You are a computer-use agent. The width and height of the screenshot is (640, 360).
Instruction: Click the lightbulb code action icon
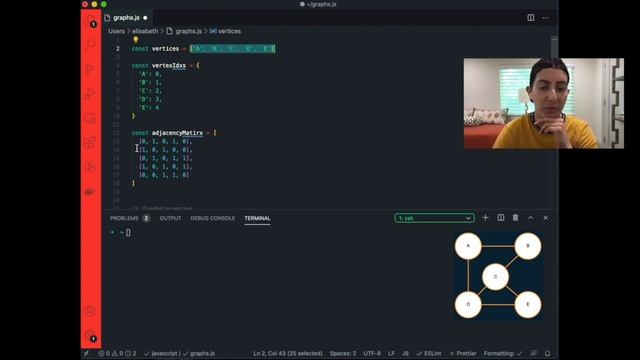[x=136, y=40]
